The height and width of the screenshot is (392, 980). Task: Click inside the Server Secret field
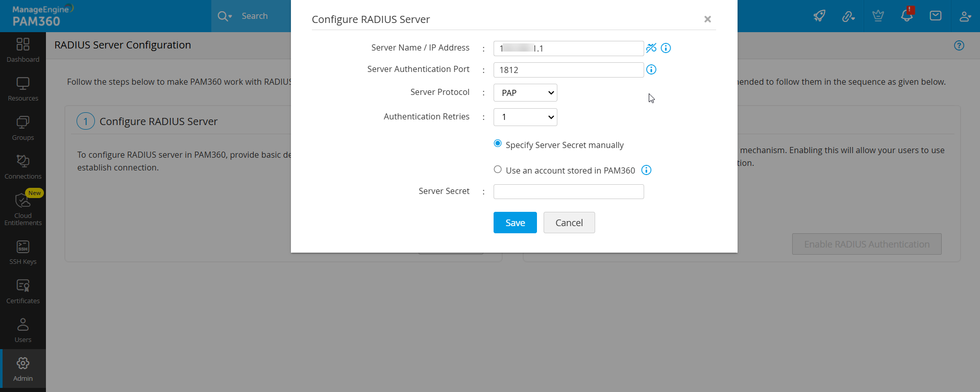pos(568,191)
